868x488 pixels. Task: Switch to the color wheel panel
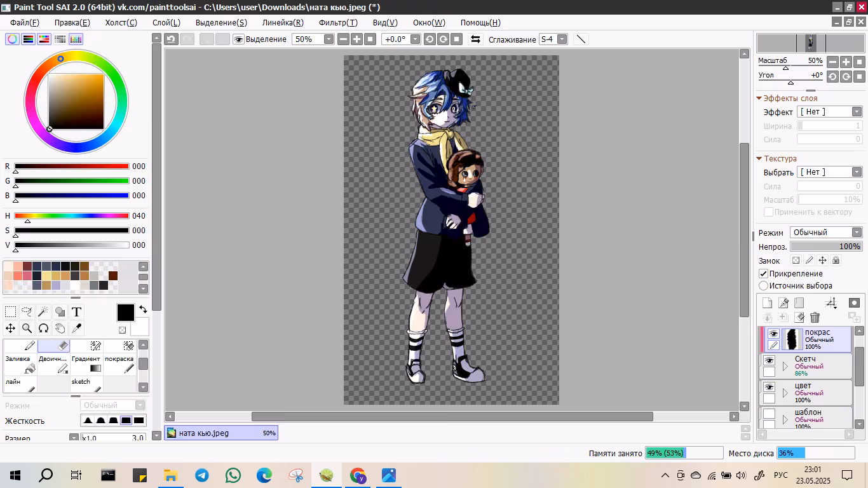[x=12, y=39]
